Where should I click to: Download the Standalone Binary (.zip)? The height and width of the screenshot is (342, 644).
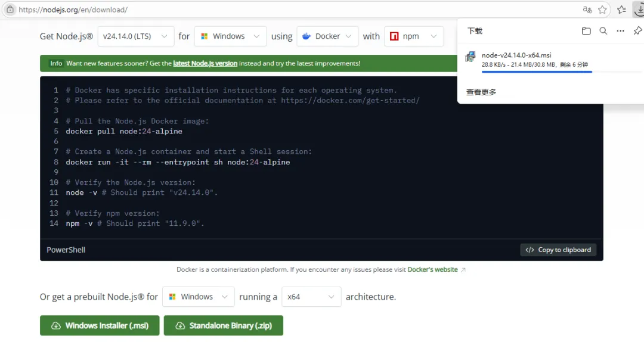tap(224, 325)
